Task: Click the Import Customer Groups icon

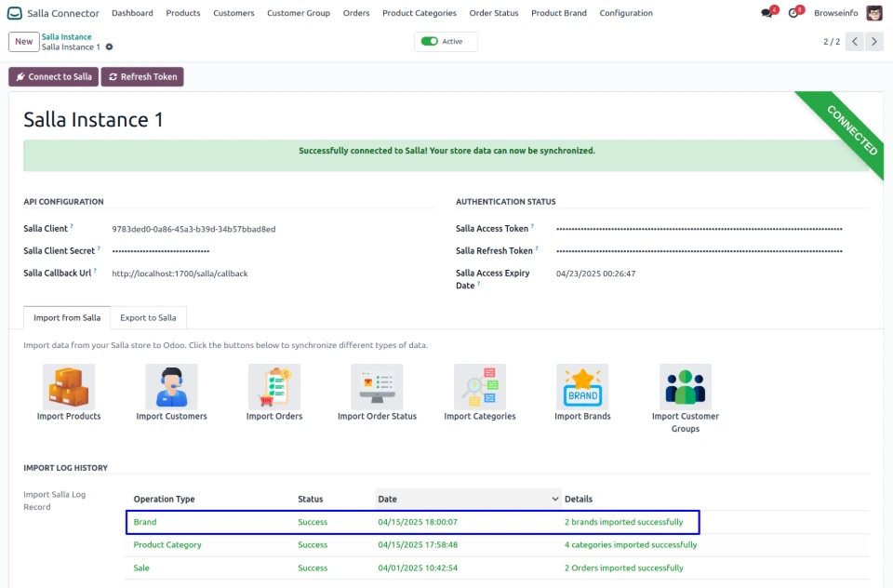Action: (x=686, y=386)
